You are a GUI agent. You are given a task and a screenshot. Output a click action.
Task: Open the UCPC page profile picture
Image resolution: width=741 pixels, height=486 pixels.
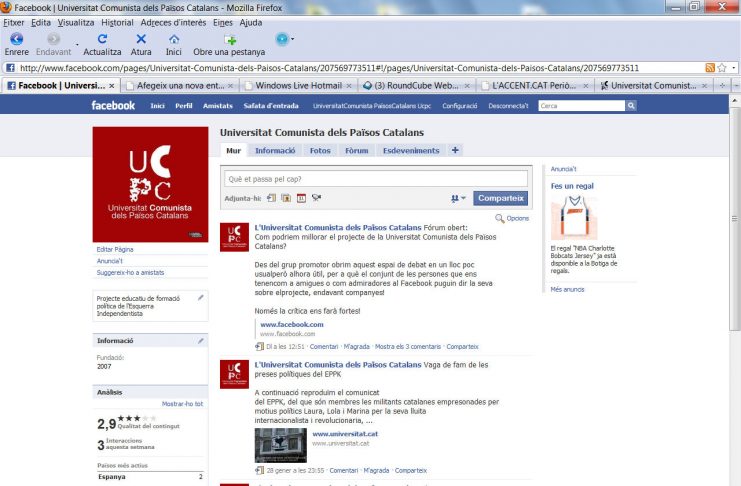pos(150,184)
